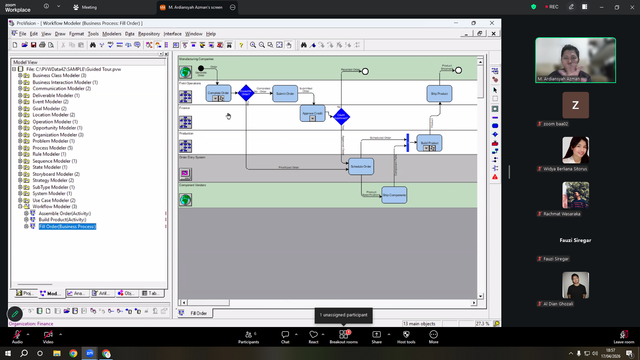Click the Print Preview toolbar icon
Image resolution: width=640 pixels, height=360 pixels.
[51, 45]
